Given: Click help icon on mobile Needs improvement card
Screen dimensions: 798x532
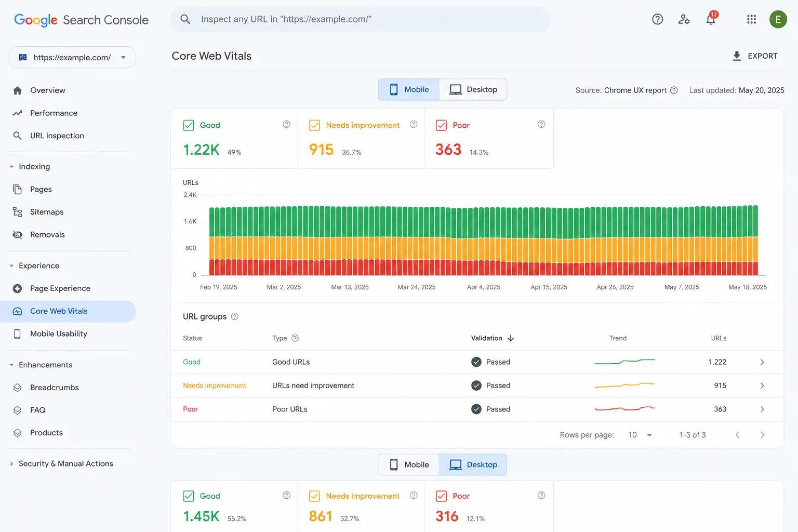Looking at the screenshot, I should [x=414, y=124].
